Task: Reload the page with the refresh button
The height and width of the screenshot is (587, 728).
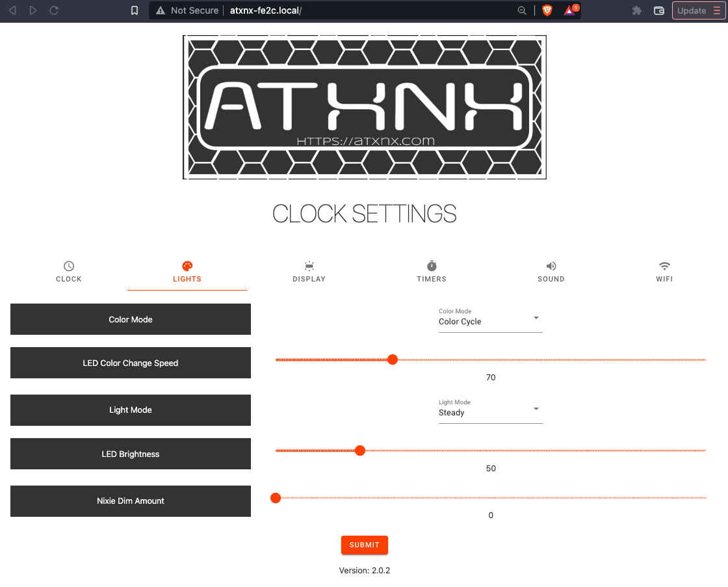Action: click(54, 10)
